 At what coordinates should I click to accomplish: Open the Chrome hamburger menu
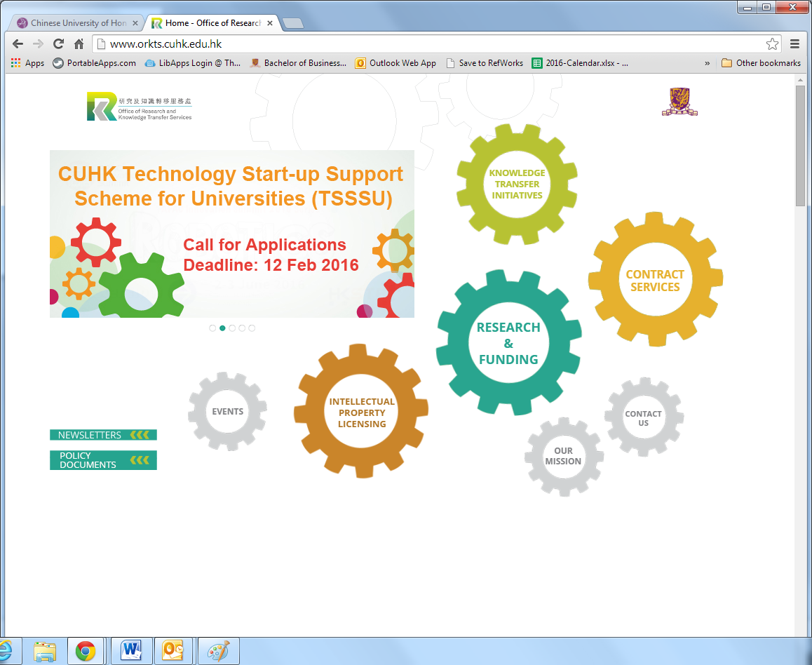795,44
